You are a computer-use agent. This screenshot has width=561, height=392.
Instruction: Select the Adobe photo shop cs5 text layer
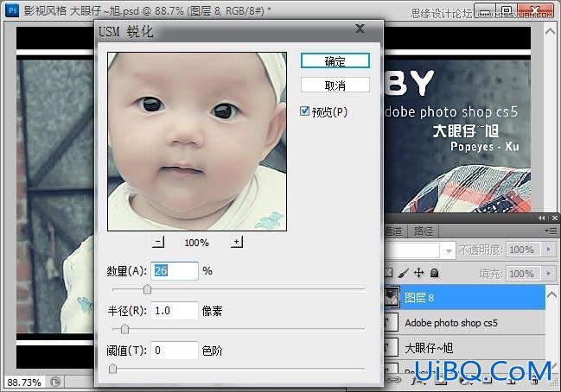[464, 323]
